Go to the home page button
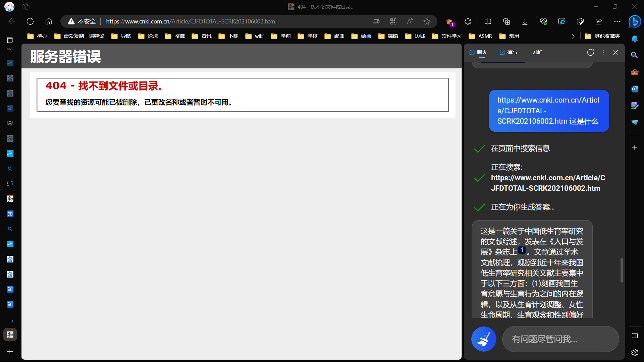 49,21
